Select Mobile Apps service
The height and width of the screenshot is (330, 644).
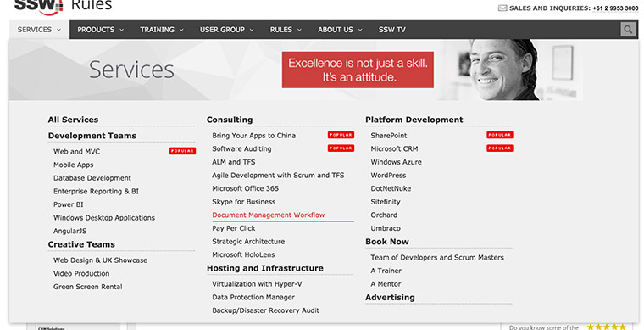click(73, 165)
